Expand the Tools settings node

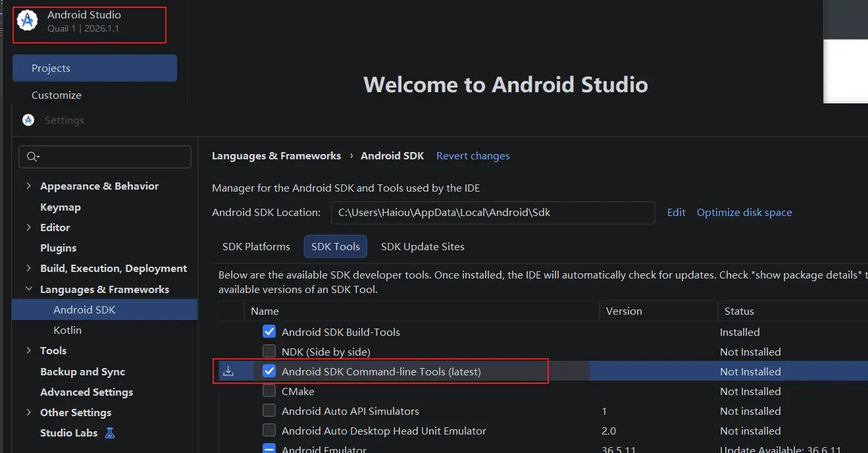pos(28,350)
